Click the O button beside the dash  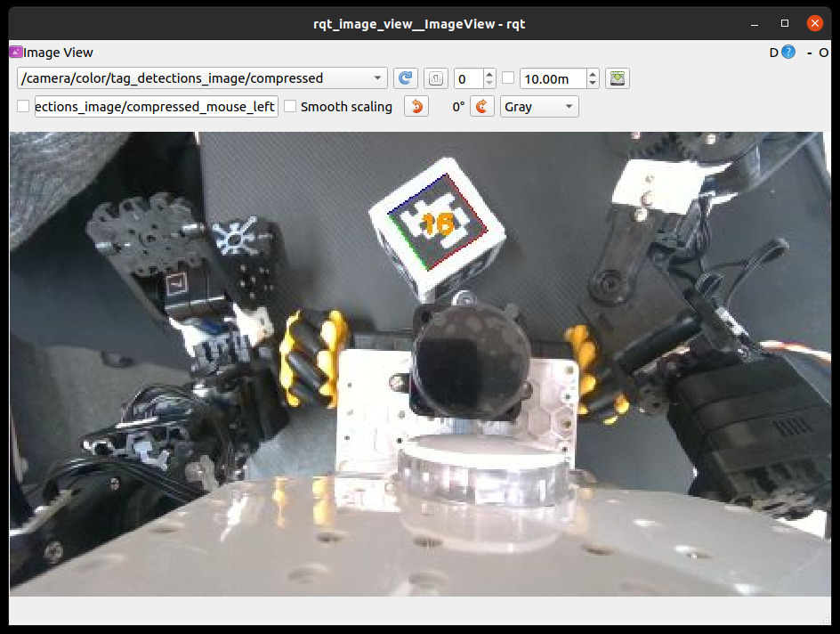click(824, 53)
